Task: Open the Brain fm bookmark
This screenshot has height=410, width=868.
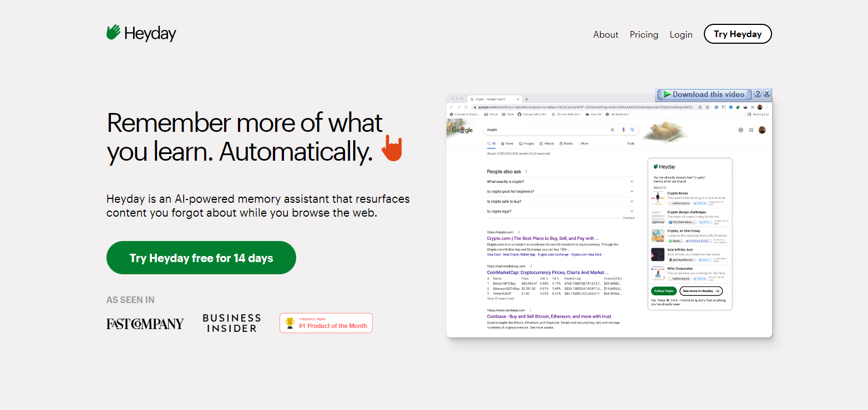Action: (x=594, y=114)
